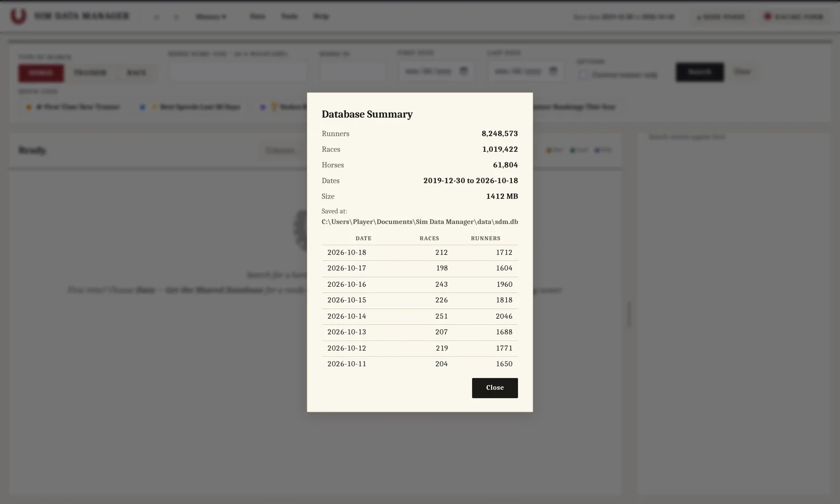Image resolution: width=840 pixels, height=504 pixels.
Task: Open the first race date calendar icon
Action: coord(464,71)
